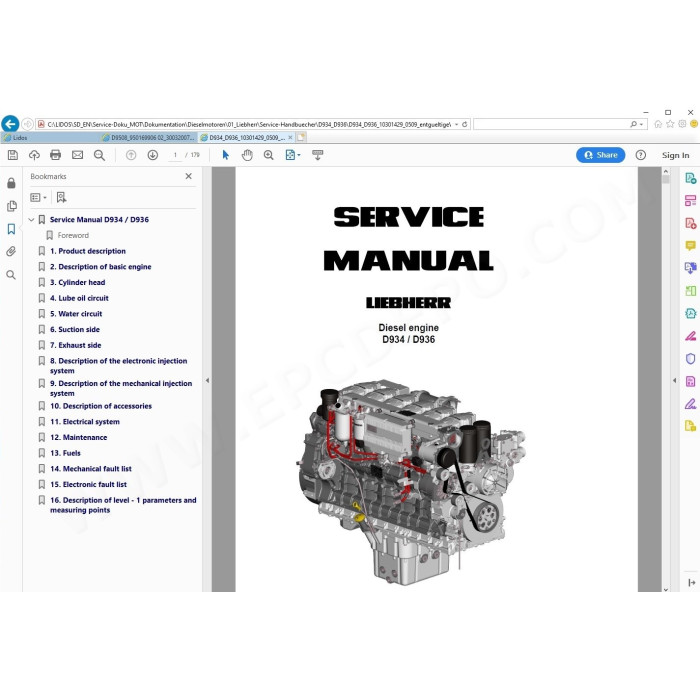Open the Comment tool in right pane
This screenshot has height=700, width=700.
click(690, 245)
